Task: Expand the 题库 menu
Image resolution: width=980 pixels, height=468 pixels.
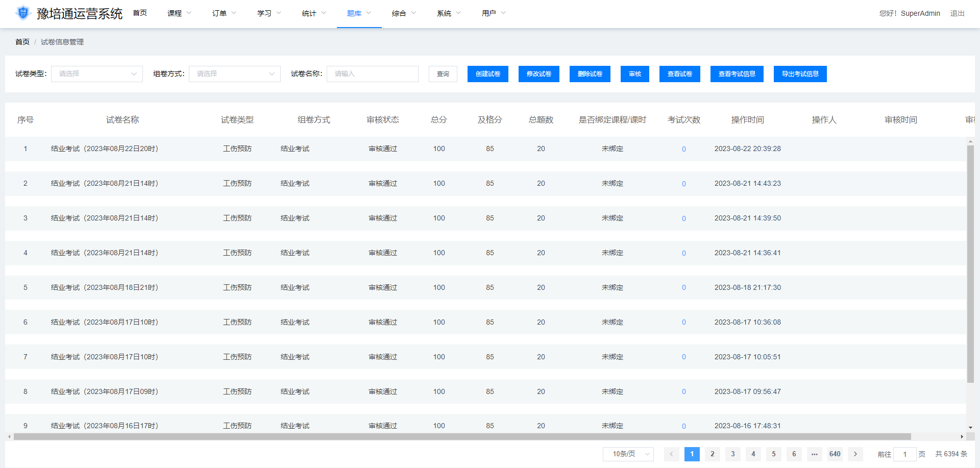Action: (x=359, y=13)
